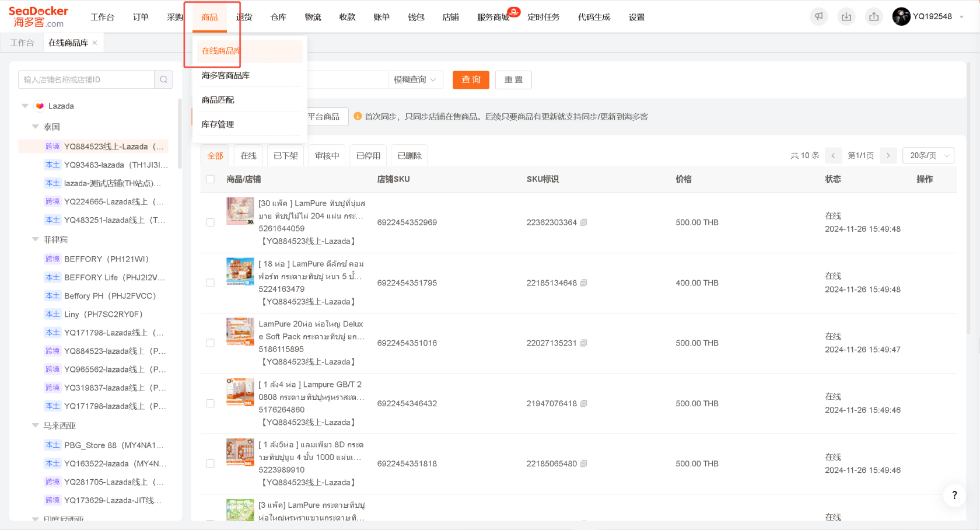The width and height of the screenshot is (980, 530).
Task: Check the row with SKU 6922454351795
Action: (211, 283)
